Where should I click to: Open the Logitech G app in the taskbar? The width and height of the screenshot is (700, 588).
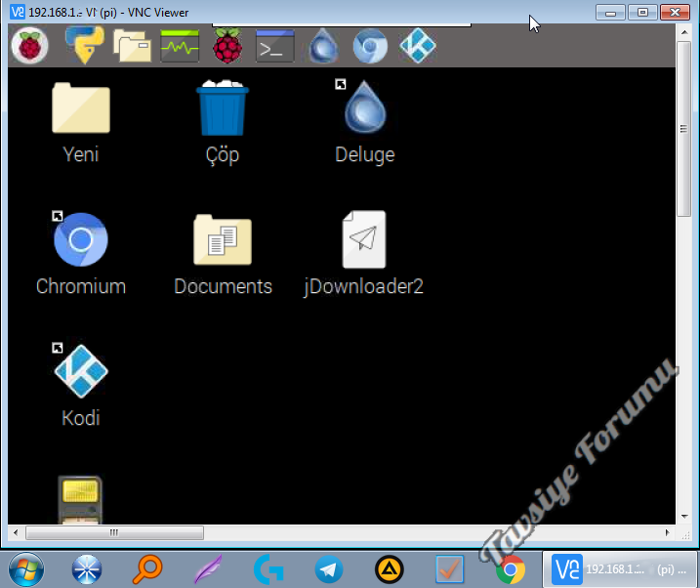(x=268, y=569)
